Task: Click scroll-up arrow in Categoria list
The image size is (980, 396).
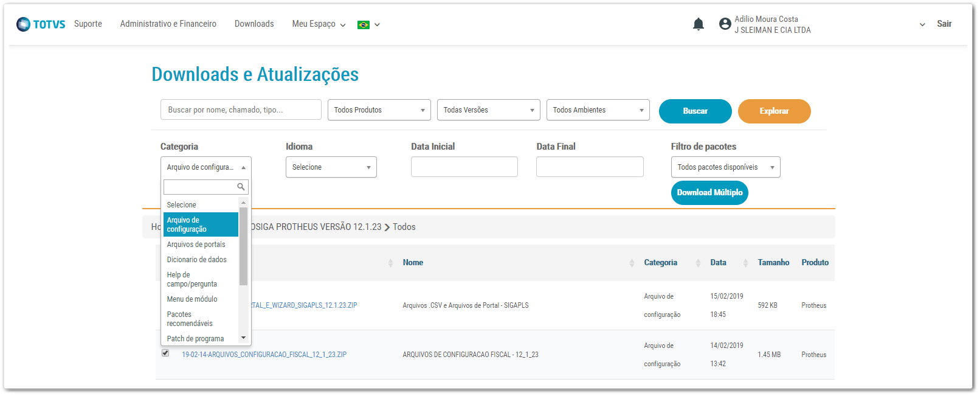Action: coord(243,203)
